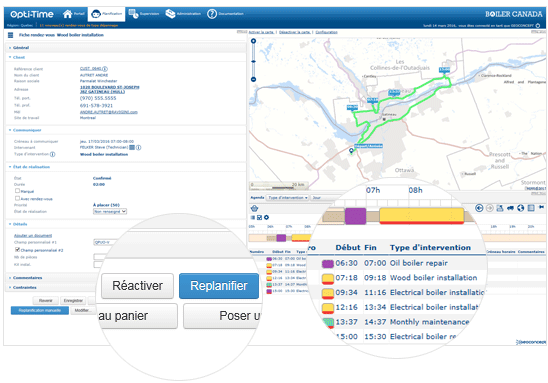
Task: Click the Activer la carte link
Action: coord(261,32)
